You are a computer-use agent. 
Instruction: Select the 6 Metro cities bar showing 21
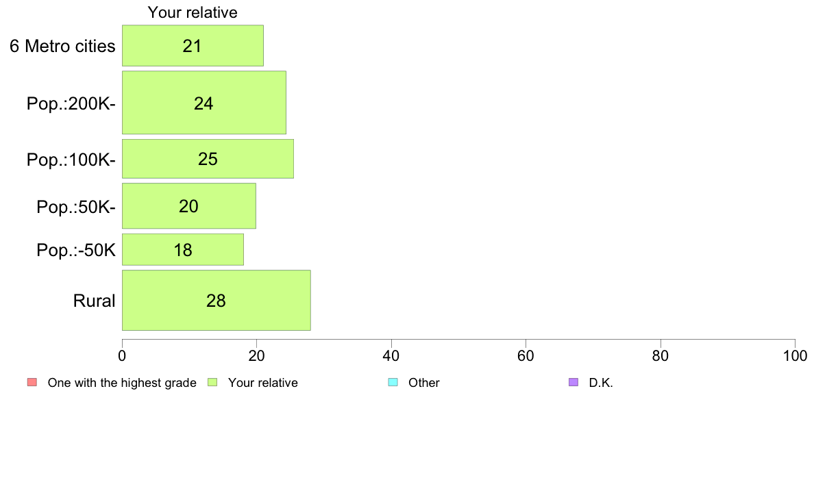[193, 46]
